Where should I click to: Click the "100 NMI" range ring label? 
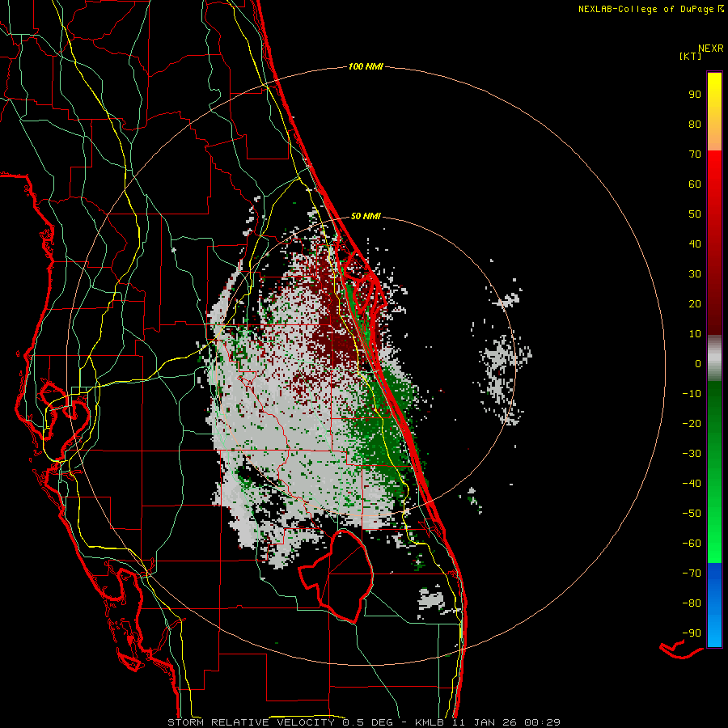(x=366, y=67)
